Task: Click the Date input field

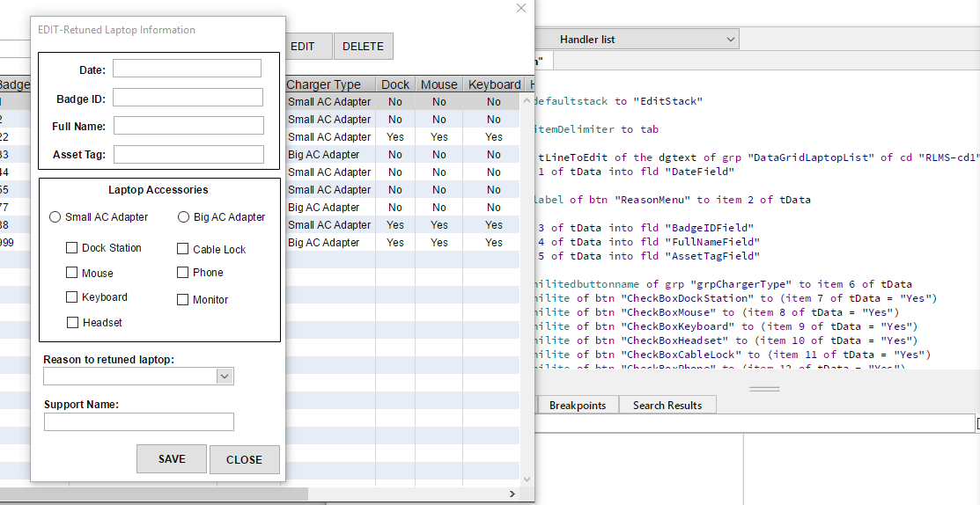Action: [187, 69]
